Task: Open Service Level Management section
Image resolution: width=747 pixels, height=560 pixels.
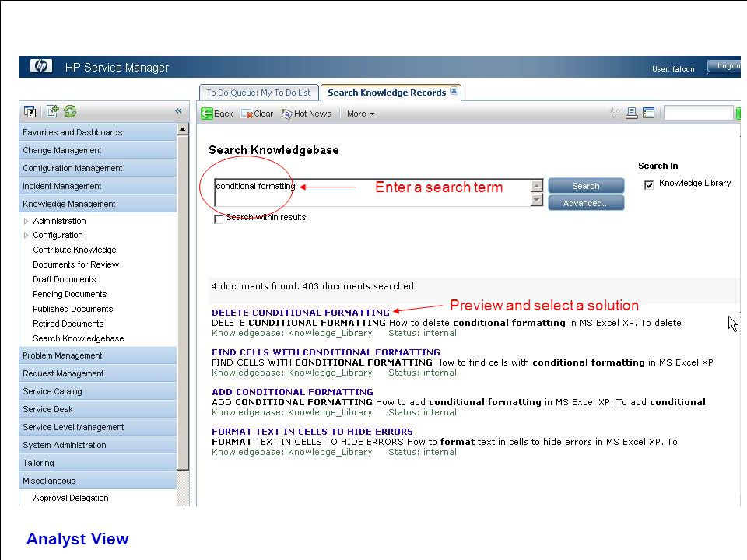Action: (x=98, y=427)
